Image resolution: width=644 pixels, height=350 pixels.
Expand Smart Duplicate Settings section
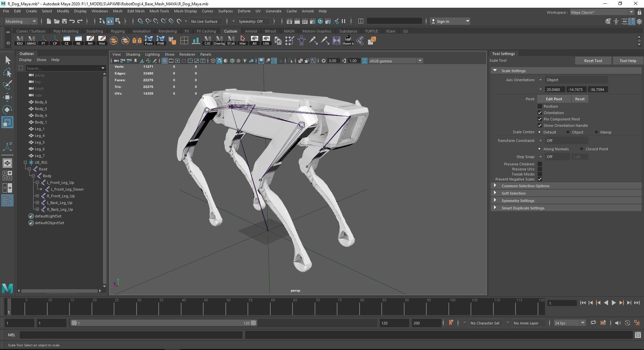tap(566, 208)
